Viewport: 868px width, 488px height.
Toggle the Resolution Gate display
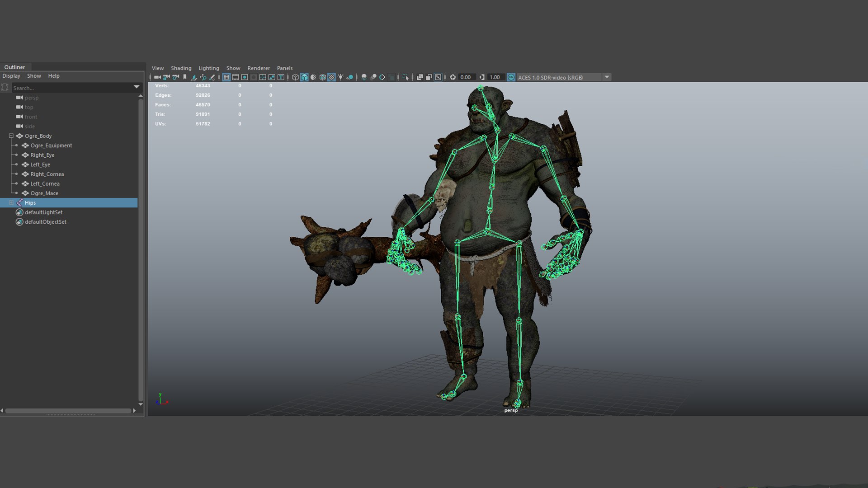coord(245,77)
